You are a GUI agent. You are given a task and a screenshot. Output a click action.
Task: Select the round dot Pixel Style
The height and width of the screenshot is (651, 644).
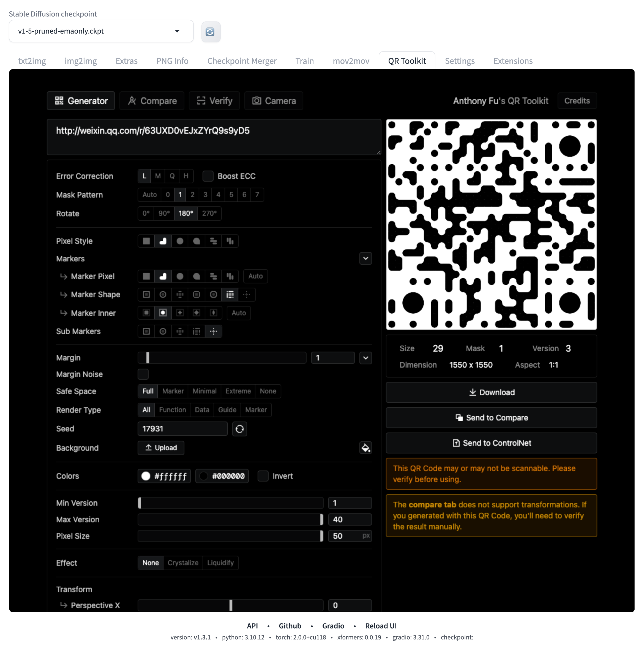[x=180, y=241]
